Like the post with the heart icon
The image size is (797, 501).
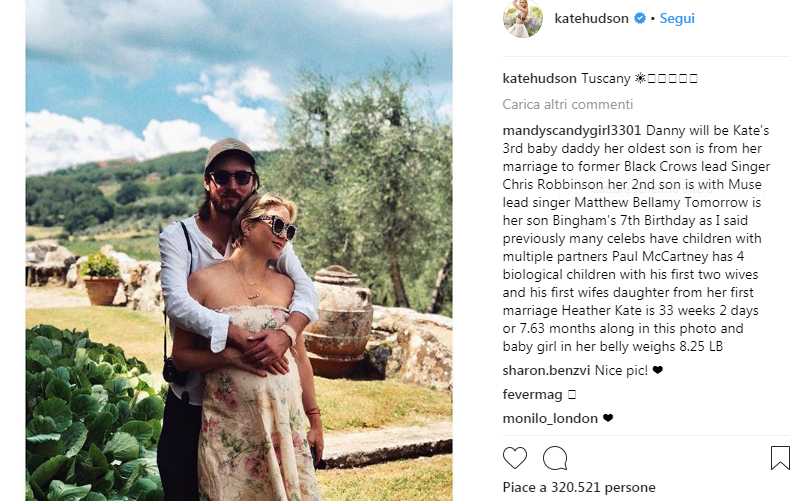point(515,458)
